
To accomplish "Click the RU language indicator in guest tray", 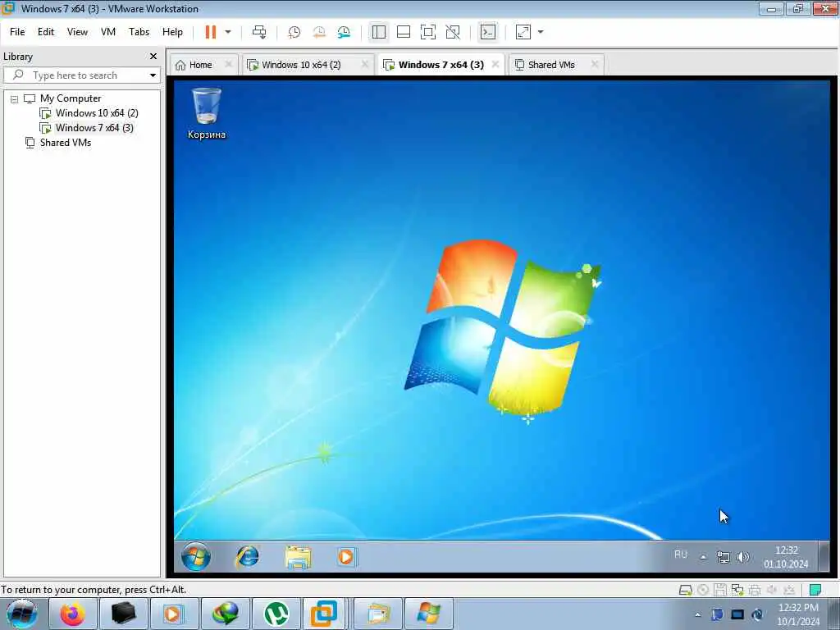I will pyautogui.click(x=680, y=555).
